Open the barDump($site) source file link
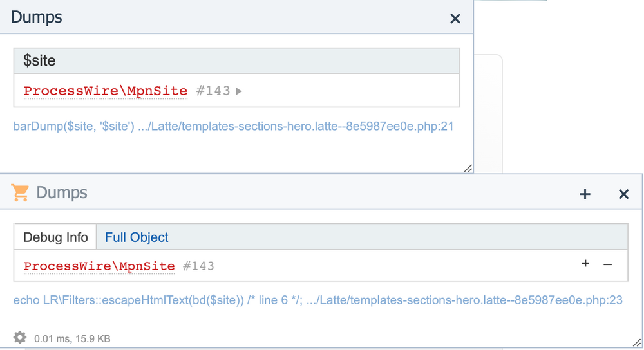The height and width of the screenshot is (350, 644). [233, 126]
